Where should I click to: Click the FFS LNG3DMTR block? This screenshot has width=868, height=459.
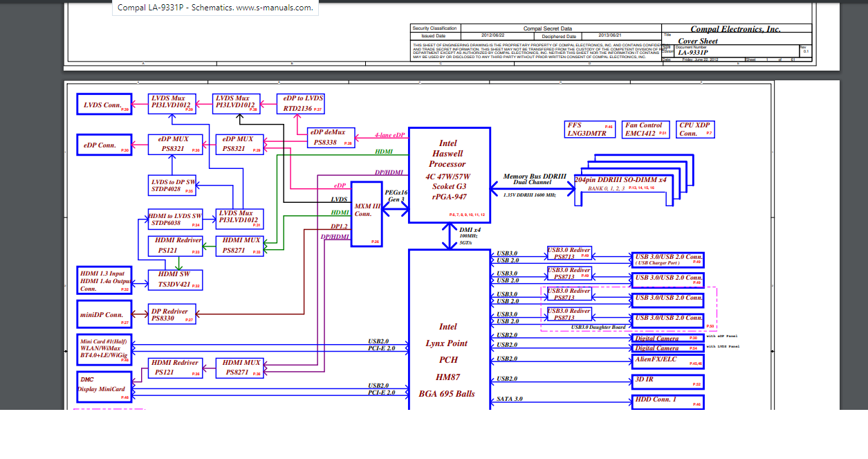pyautogui.click(x=590, y=129)
